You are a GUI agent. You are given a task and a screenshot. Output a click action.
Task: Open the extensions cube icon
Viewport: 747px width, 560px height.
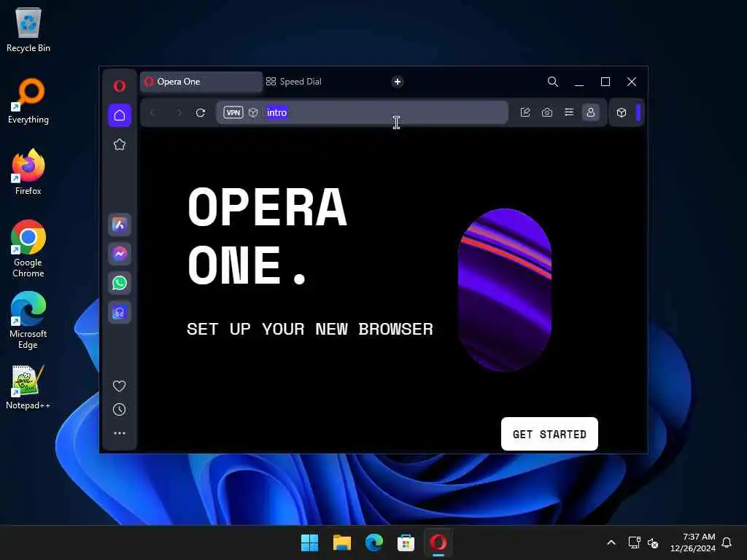622,113
